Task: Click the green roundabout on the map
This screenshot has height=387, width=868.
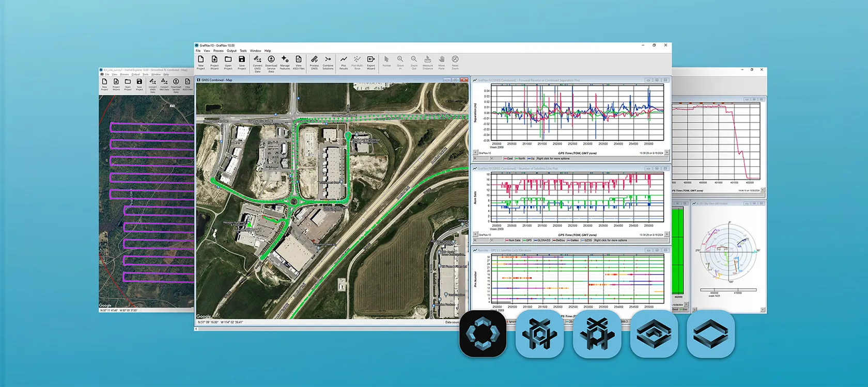Action: [x=294, y=201]
